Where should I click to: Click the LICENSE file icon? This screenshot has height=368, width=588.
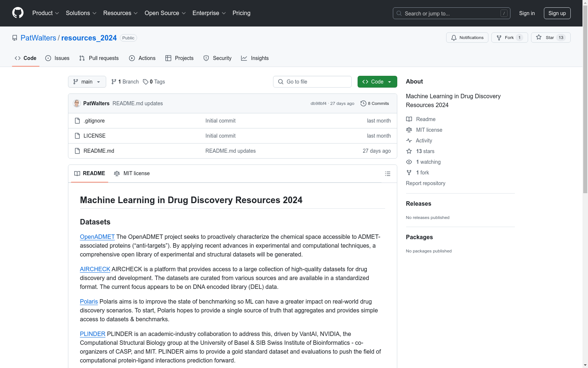coord(77,136)
